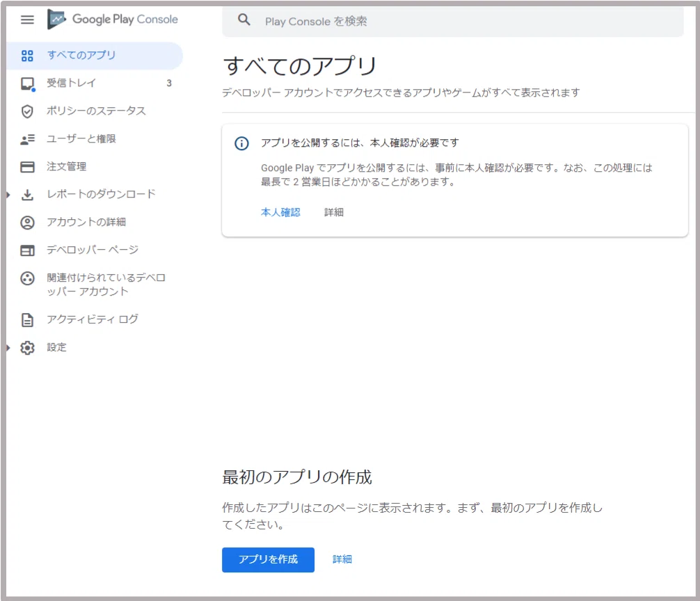Click the アプリを作成 button
The width and height of the screenshot is (700, 601).
[x=268, y=559]
